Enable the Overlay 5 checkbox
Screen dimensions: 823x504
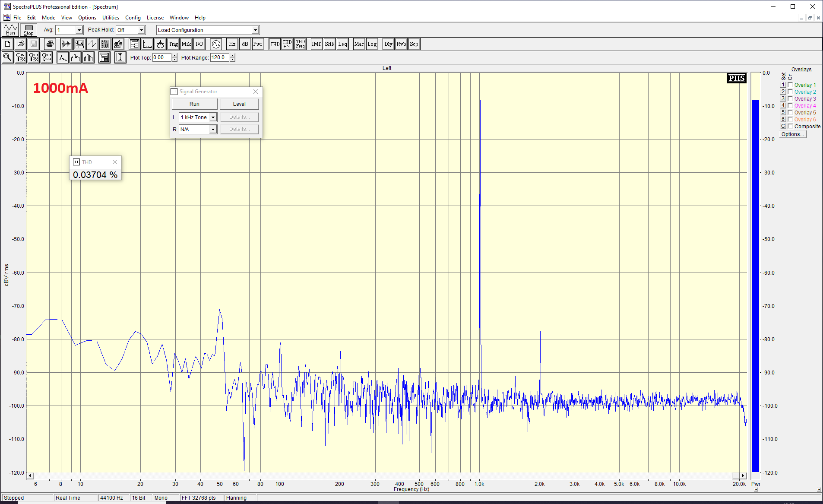(x=790, y=113)
